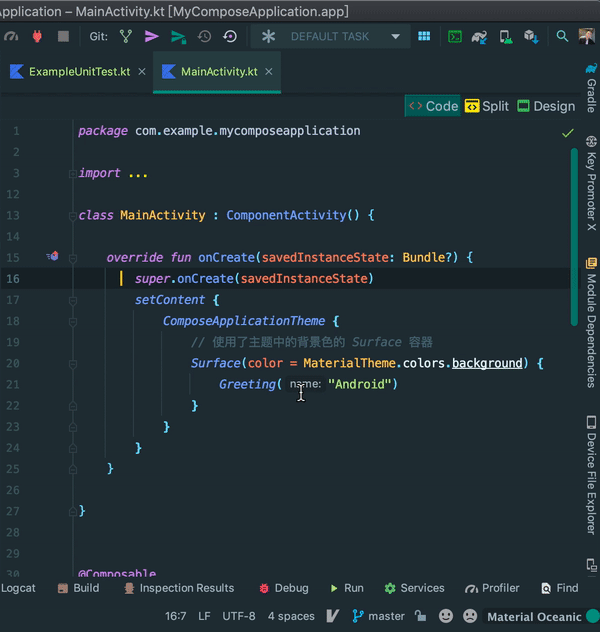Switch editor to Code view
The height and width of the screenshot is (632, 600).
pyautogui.click(x=433, y=106)
